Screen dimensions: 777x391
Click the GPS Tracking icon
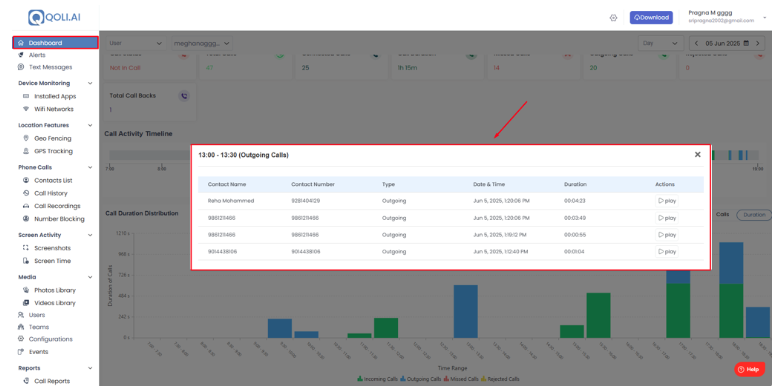pos(26,151)
